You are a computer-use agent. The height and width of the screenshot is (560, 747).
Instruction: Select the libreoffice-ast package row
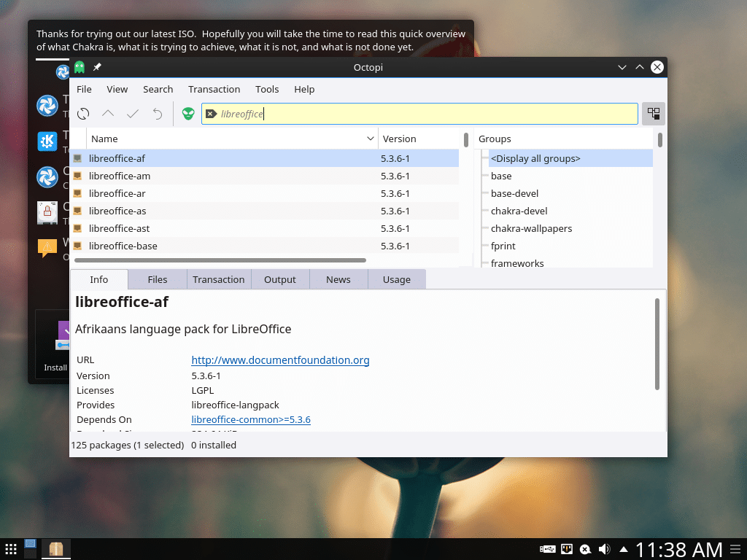click(x=265, y=228)
